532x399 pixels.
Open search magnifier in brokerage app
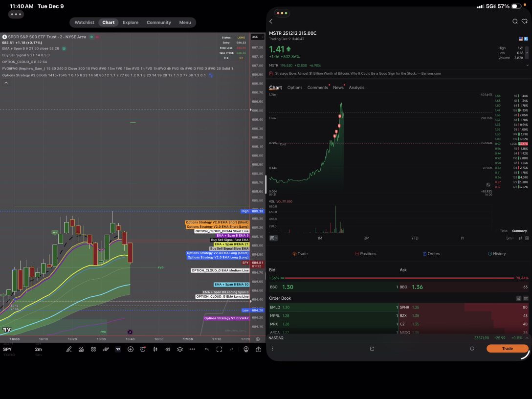click(x=515, y=22)
